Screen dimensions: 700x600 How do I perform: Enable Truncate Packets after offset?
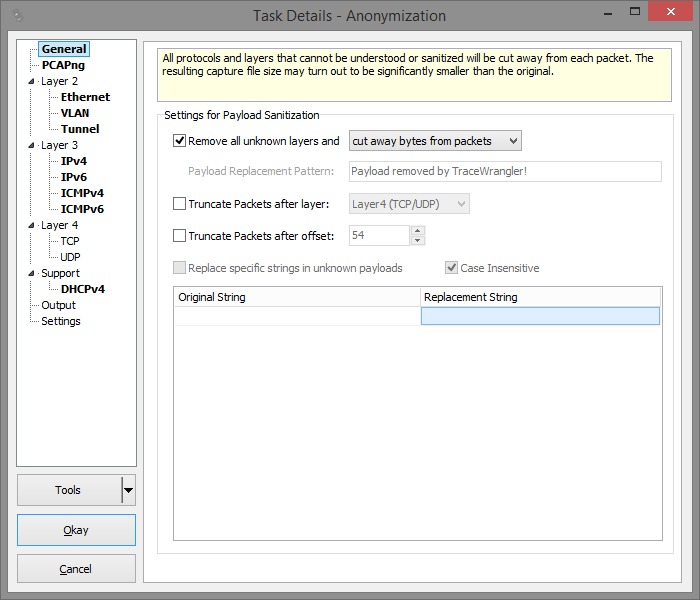(x=179, y=236)
